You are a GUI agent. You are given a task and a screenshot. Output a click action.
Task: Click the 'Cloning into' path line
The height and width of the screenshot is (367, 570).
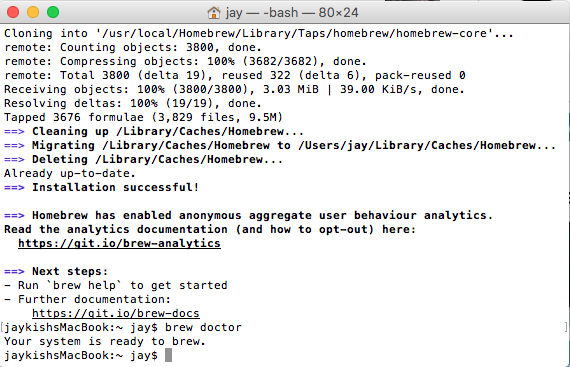pyautogui.click(x=259, y=33)
